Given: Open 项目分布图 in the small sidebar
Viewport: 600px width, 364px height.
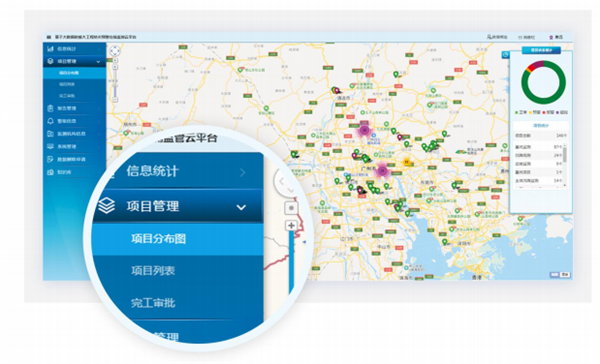Looking at the screenshot, I should (x=75, y=73).
